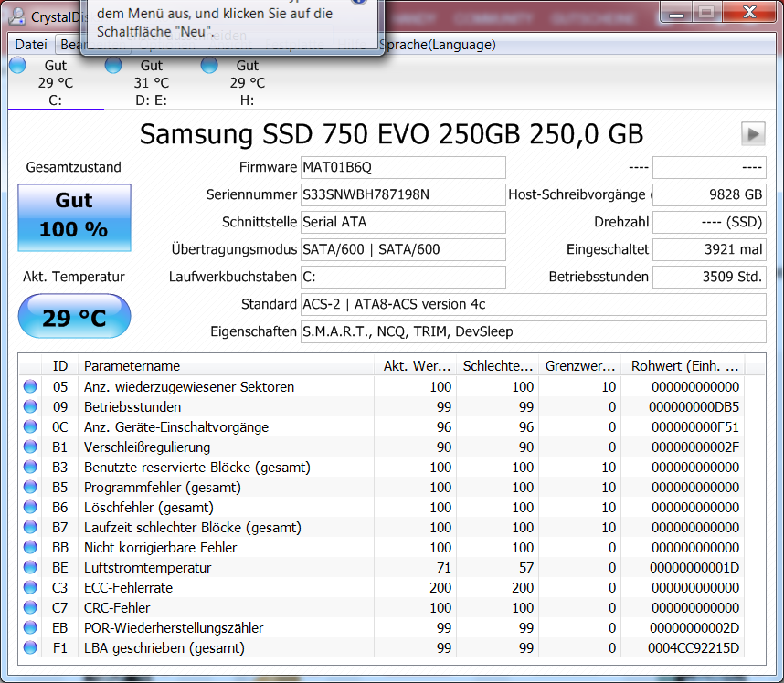Click status orb of attribute B1
The width and height of the screenshot is (784, 683).
[x=30, y=447]
